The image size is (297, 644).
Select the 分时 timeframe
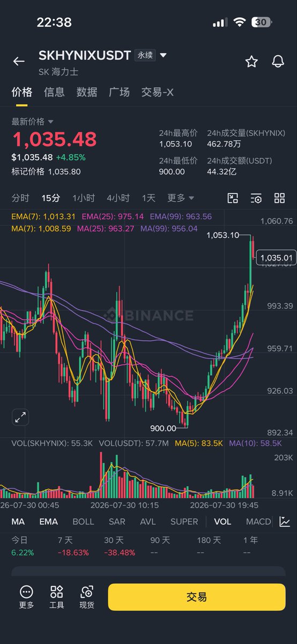[x=20, y=198]
